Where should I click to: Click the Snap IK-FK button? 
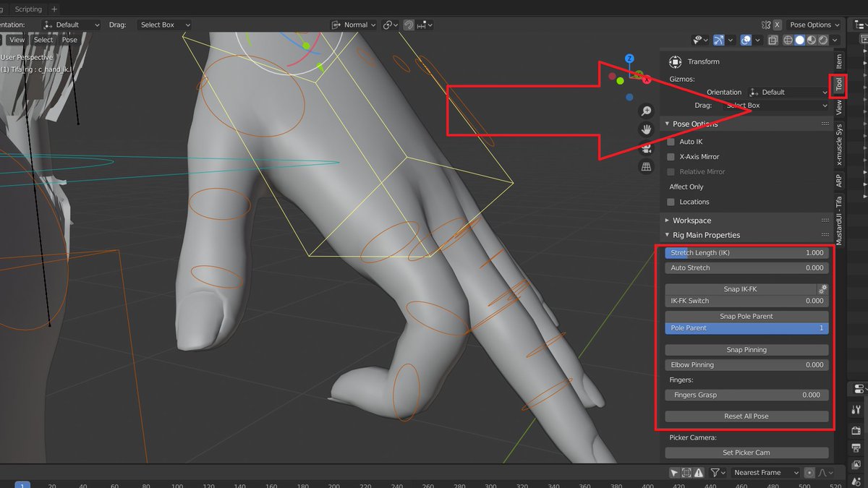coord(741,289)
